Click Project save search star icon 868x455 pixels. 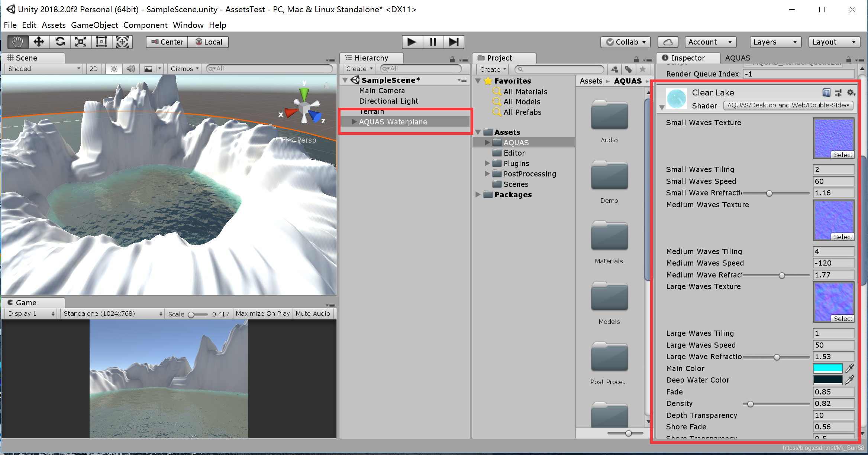[x=642, y=69]
